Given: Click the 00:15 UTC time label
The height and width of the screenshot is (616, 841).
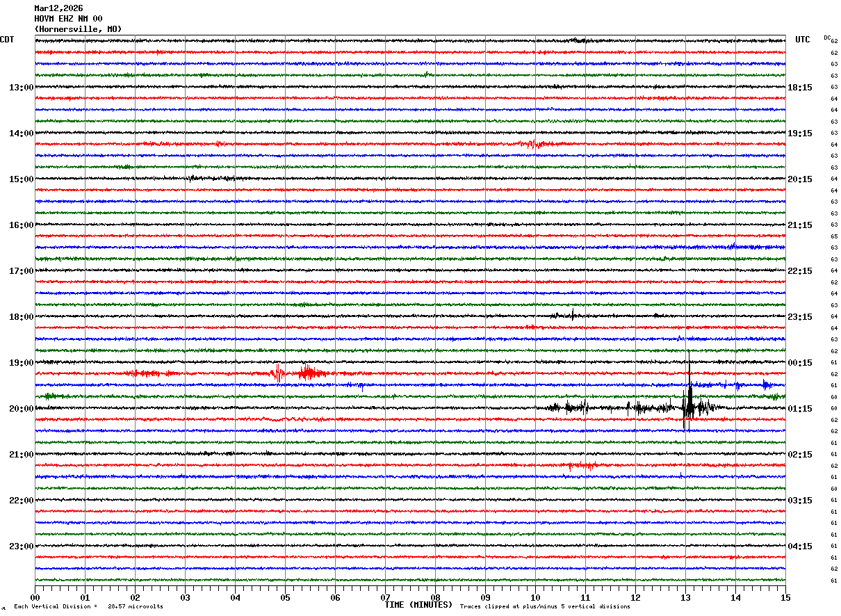Looking at the screenshot, I should [800, 363].
